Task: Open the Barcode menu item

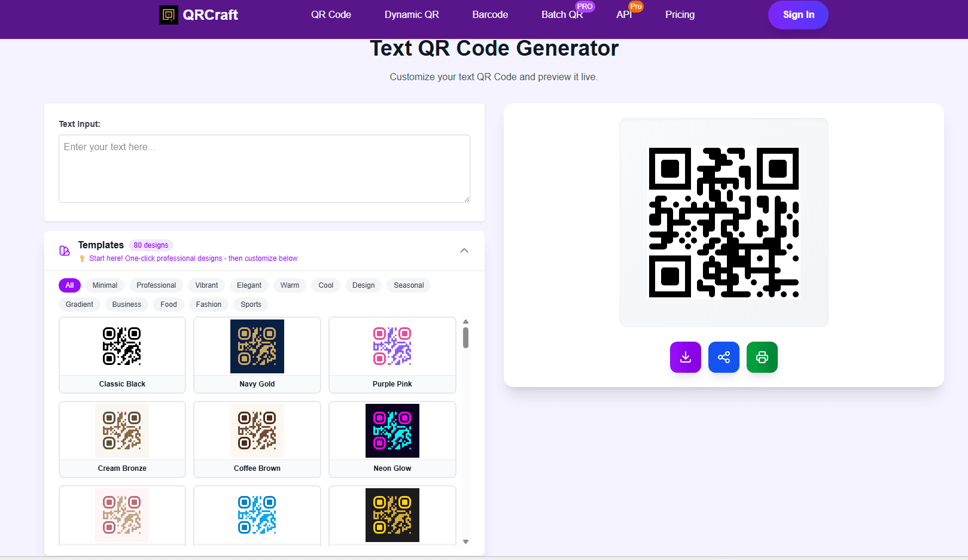Action: [x=490, y=14]
